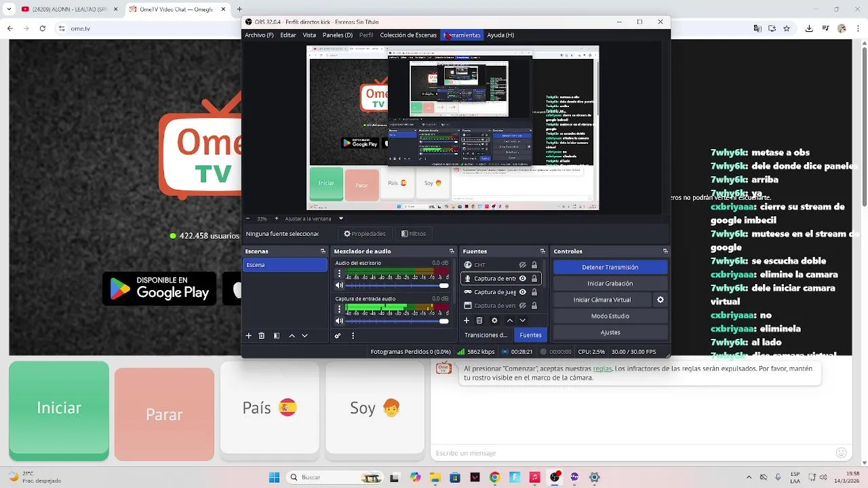
Task: Adjust Captura de entrada audio volume slider
Action: 397,321
